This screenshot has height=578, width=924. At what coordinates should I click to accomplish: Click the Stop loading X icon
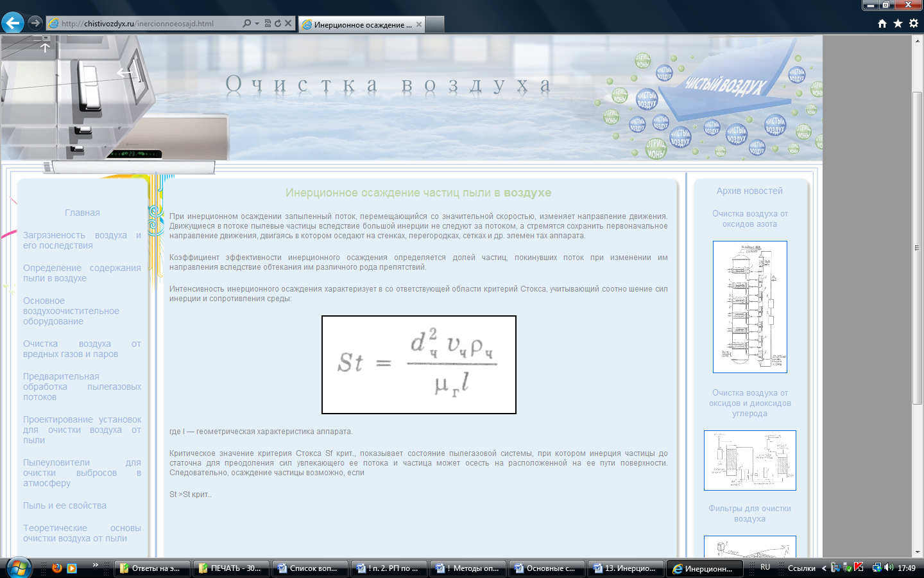click(288, 23)
